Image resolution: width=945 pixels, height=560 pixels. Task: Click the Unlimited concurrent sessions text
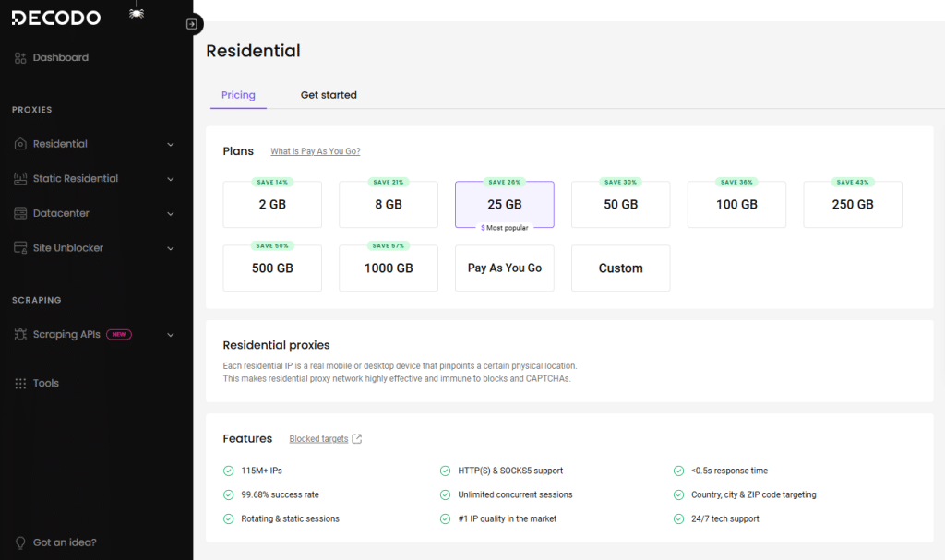click(x=515, y=494)
